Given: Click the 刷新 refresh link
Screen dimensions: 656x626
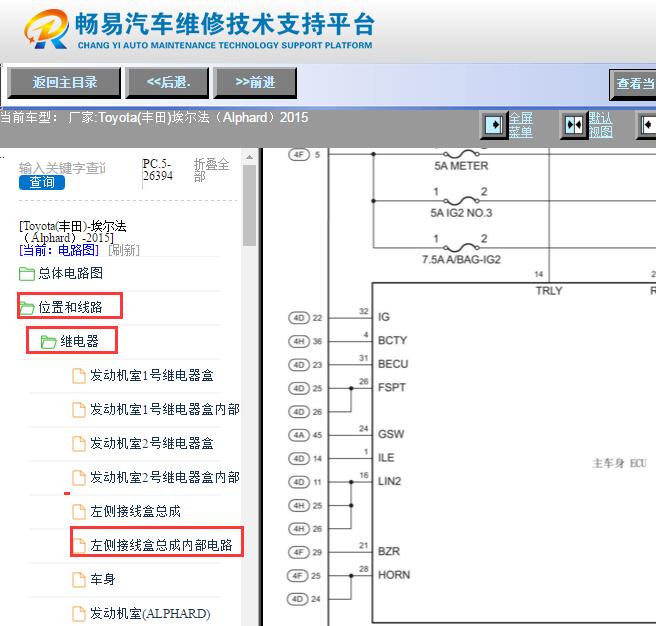Looking at the screenshot, I should [124, 250].
